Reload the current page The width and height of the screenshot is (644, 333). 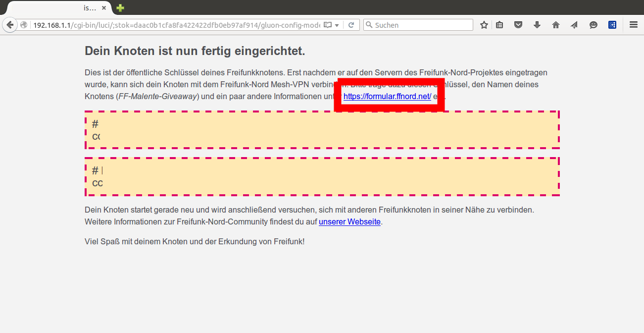(x=351, y=25)
